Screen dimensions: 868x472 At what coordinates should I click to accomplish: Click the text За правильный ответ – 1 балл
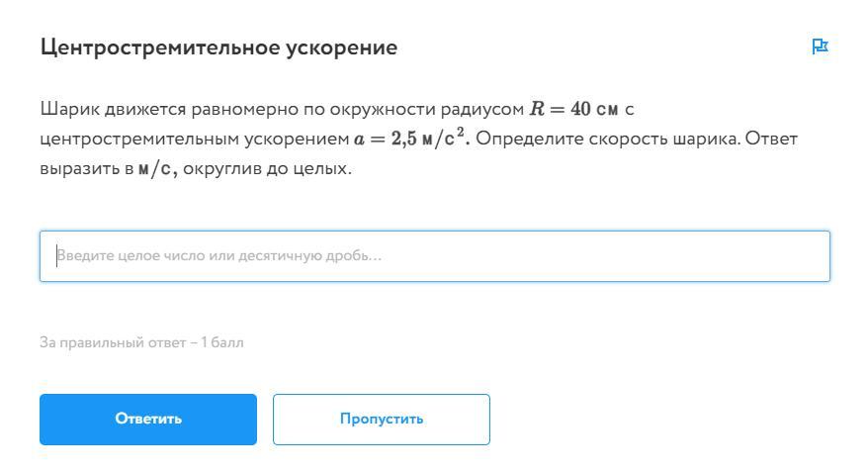pyautogui.click(x=141, y=342)
